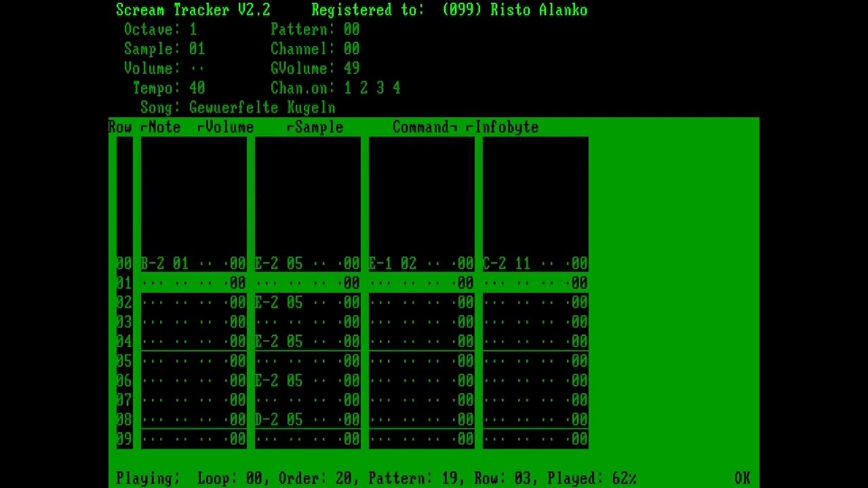This screenshot has width=868, height=488.
Task: Click the Note column header
Action: pos(165,127)
